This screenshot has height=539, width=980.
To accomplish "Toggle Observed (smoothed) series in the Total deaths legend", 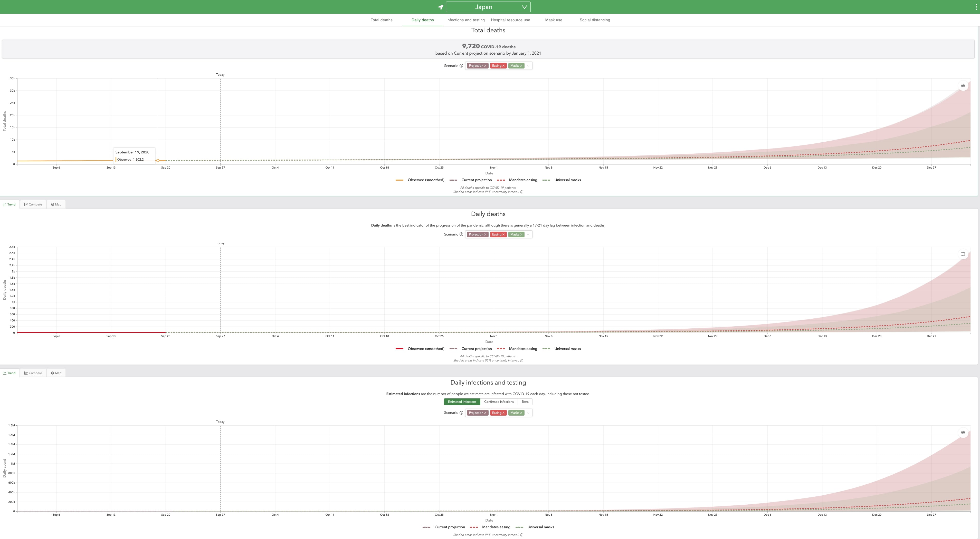I will [420, 180].
